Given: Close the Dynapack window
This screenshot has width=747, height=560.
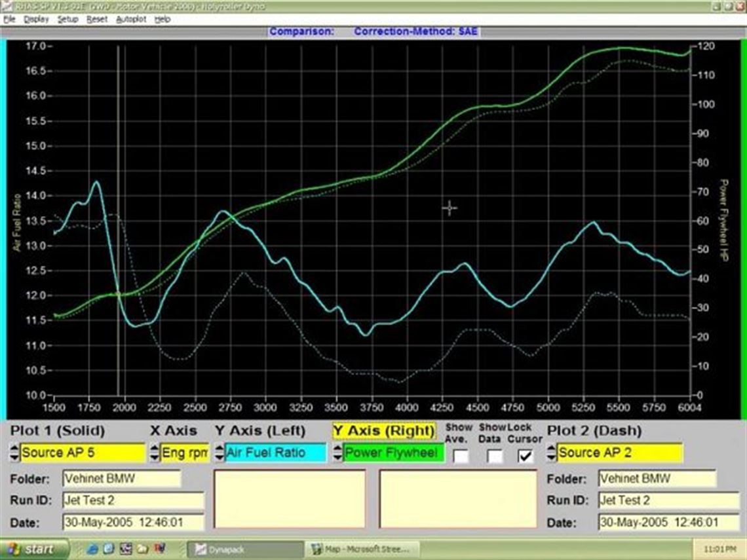Looking at the screenshot, I should (741, 6).
